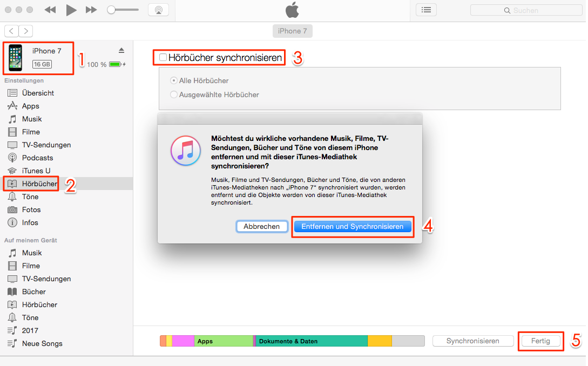588x366 pixels.
Task: Click the Auf meinem Gerät section header
Action: [x=31, y=240]
